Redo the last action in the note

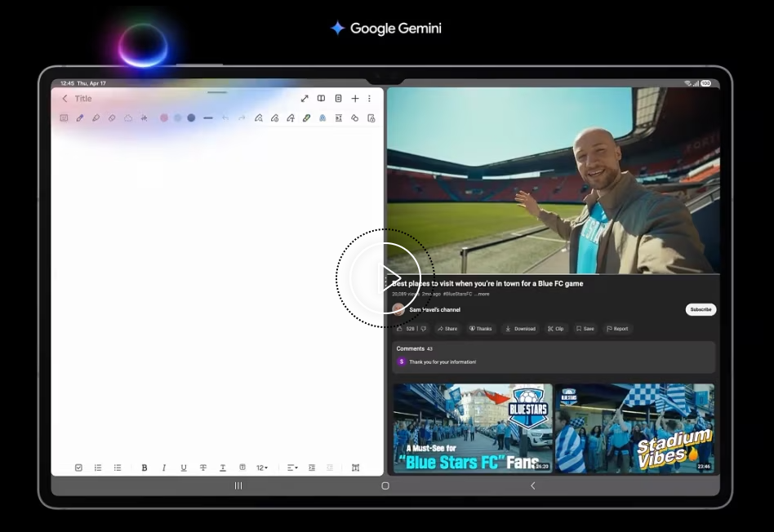pyautogui.click(x=242, y=118)
